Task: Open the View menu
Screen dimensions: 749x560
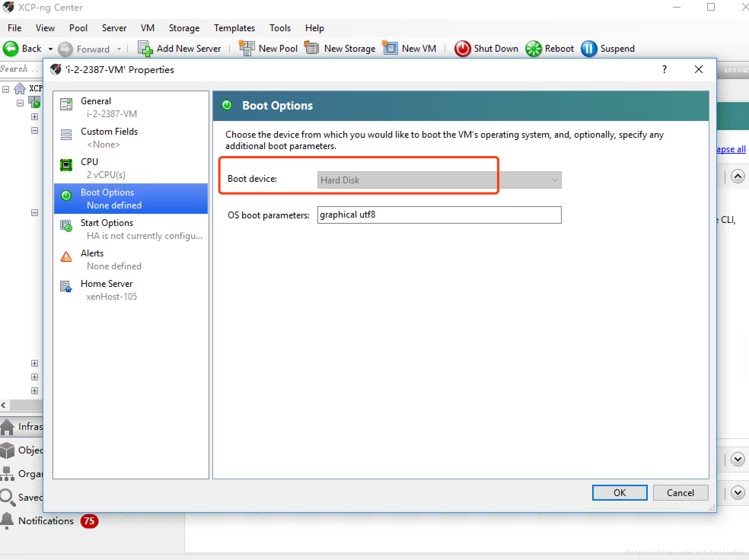Action: click(x=45, y=28)
